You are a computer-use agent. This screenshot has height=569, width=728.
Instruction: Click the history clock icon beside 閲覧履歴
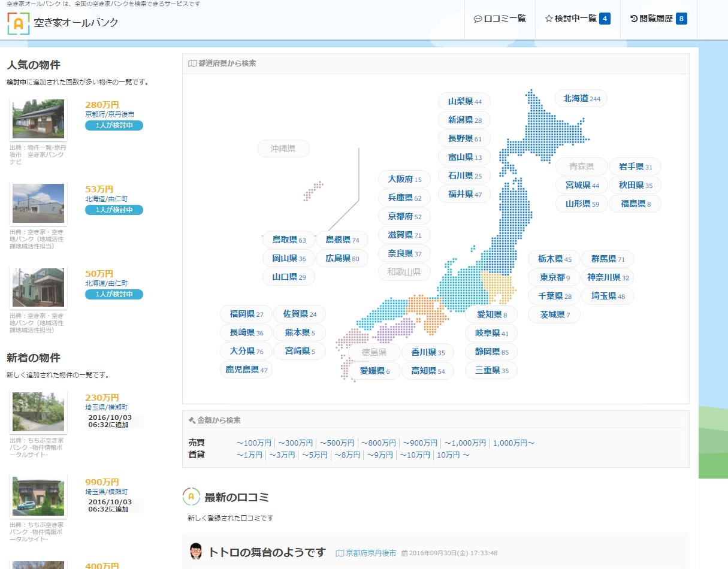coord(634,19)
